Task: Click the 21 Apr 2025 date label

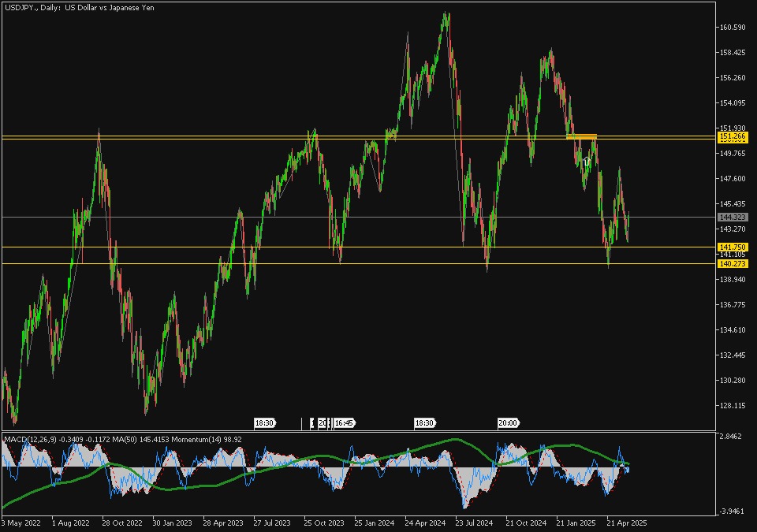Action: point(627,523)
